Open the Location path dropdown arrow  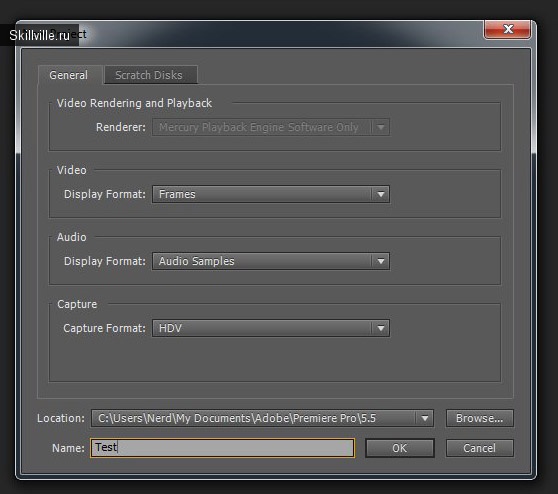point(425,418)
